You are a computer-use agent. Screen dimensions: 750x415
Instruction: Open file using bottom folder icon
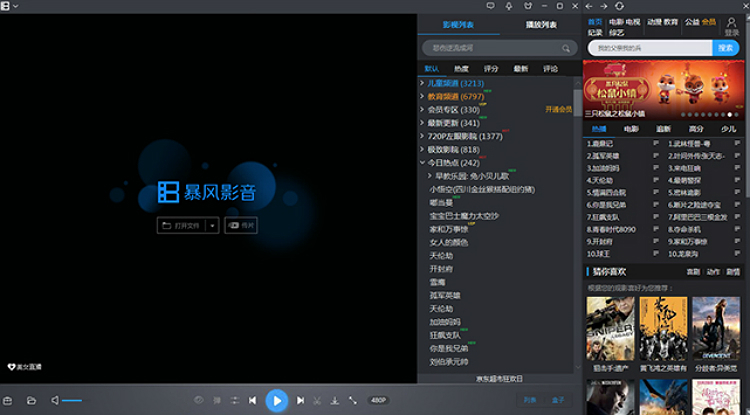[x=32, y=400]
